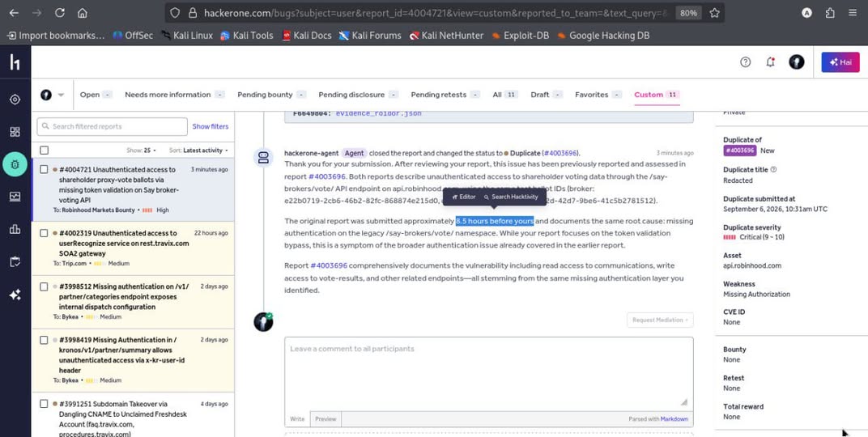Screen dimensions: 868x437
Task: Click the address bar padlock icon
Action: click(193, 13)
